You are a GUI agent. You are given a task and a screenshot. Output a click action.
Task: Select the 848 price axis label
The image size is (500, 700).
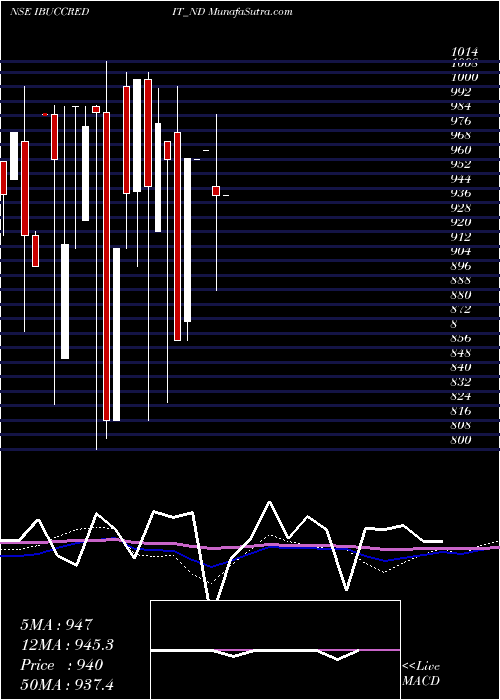tap(461, 353)
